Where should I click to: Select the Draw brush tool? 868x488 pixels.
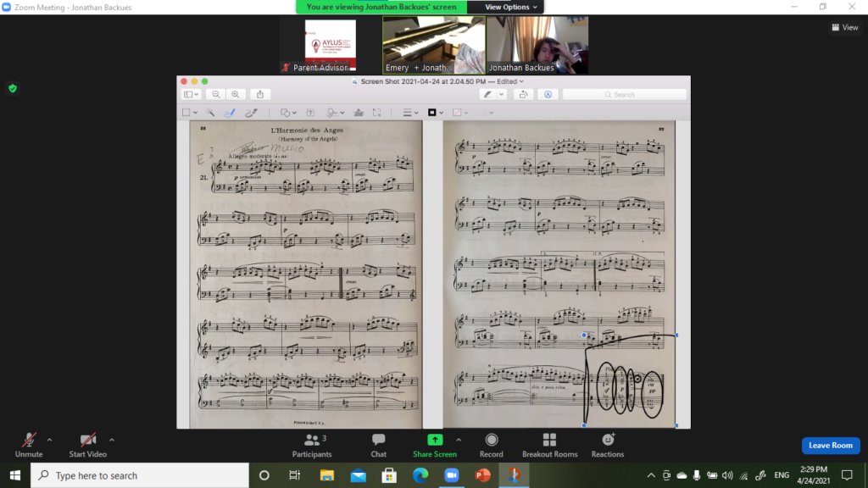click(251, 113)
